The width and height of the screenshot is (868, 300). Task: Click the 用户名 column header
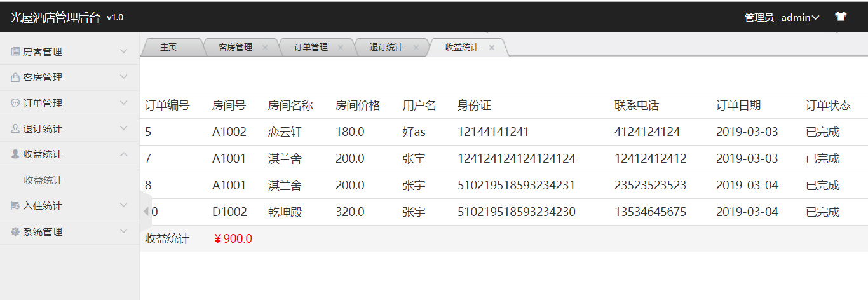click(419, 106)
